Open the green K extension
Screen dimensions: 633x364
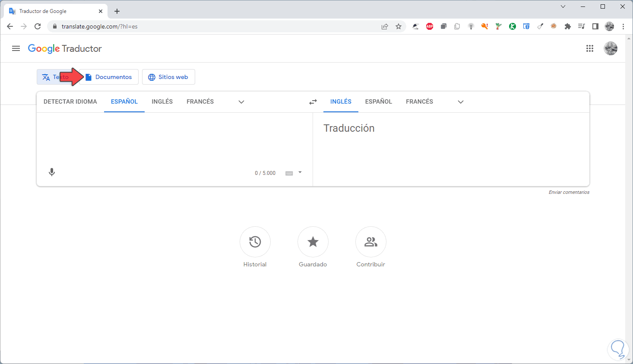pos(513,26)
